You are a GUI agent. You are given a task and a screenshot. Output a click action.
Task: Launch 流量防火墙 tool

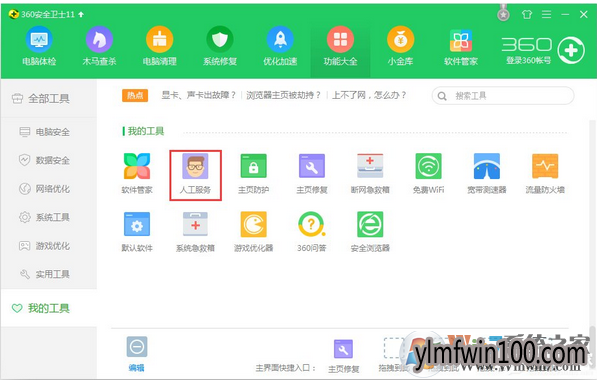pos(545,173)
